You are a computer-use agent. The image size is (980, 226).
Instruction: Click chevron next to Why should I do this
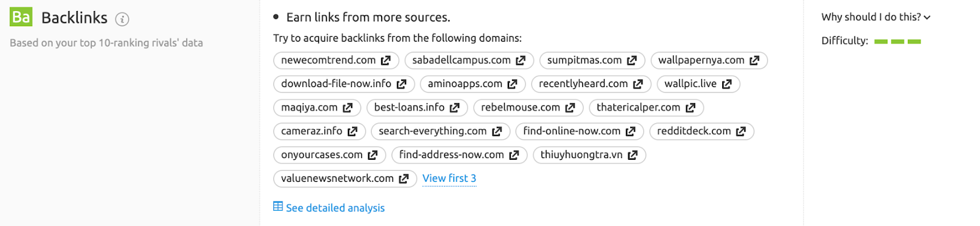click(927, 18)
